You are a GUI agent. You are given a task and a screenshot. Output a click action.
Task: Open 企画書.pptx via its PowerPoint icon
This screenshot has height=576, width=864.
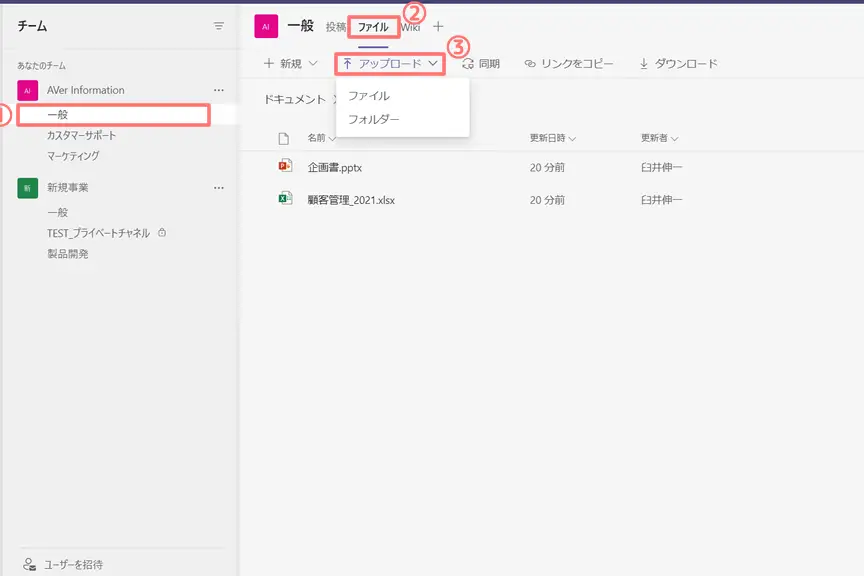pos(285,167)
